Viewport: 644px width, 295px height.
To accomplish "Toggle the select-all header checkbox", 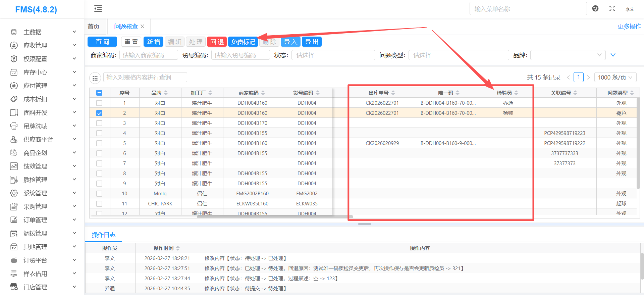I will 99,93.
